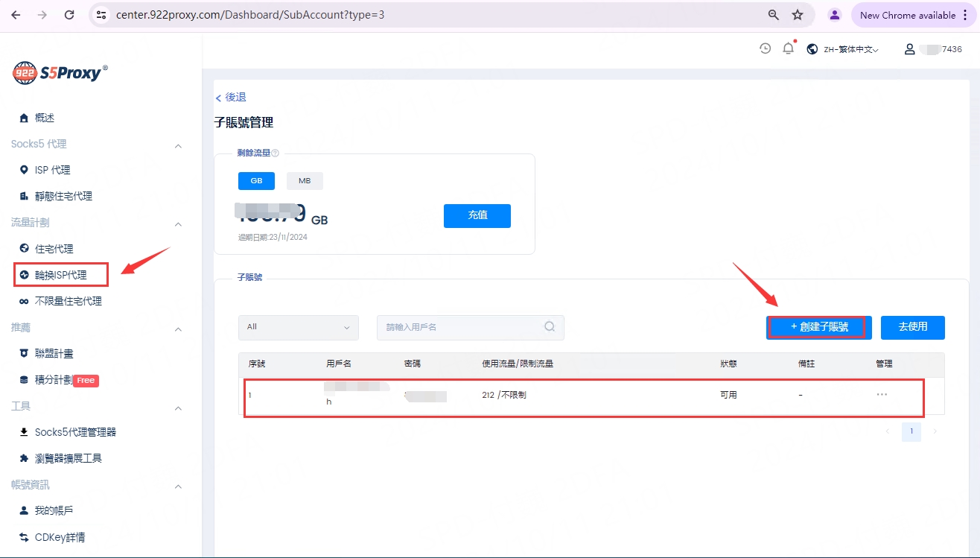Collapse the 流量計劃 sidebar section
The height and width of the screenshot is (558, 980).
tap(178, 223)
